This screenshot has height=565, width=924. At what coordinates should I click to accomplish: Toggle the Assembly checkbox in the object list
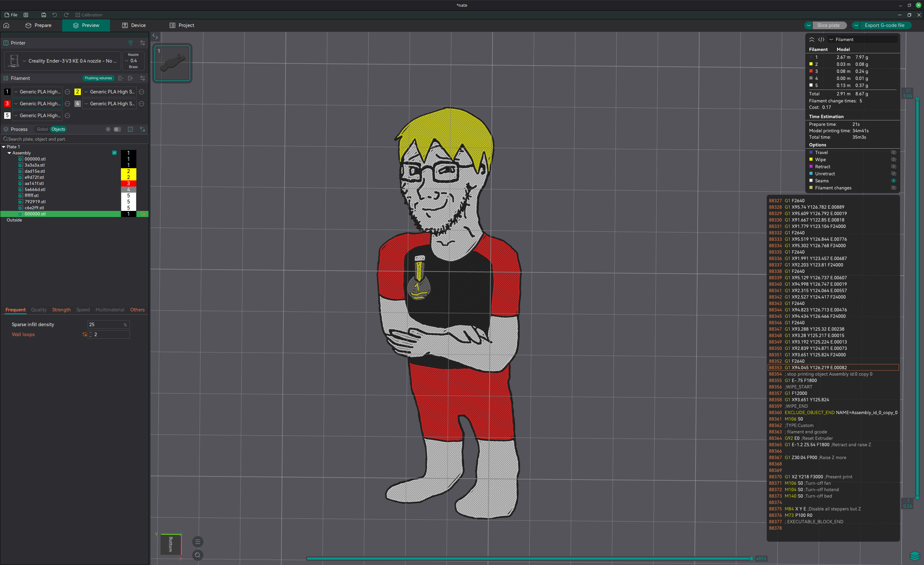114,153
